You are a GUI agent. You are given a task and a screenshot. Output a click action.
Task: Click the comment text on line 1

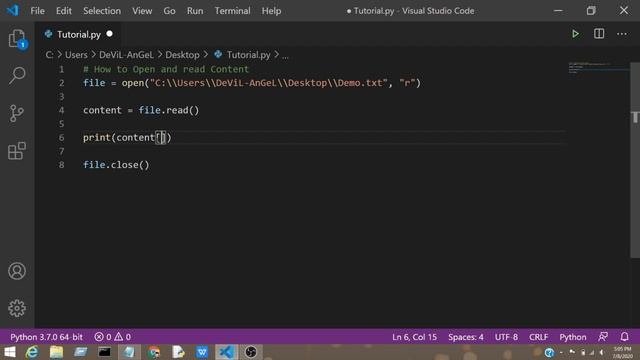[x=166, y=69]
